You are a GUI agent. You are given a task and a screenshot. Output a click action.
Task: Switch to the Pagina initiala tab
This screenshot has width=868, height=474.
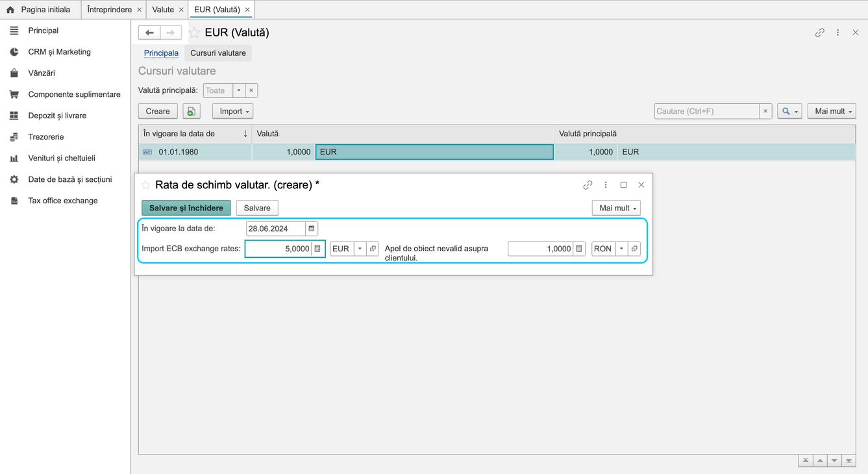40,10
